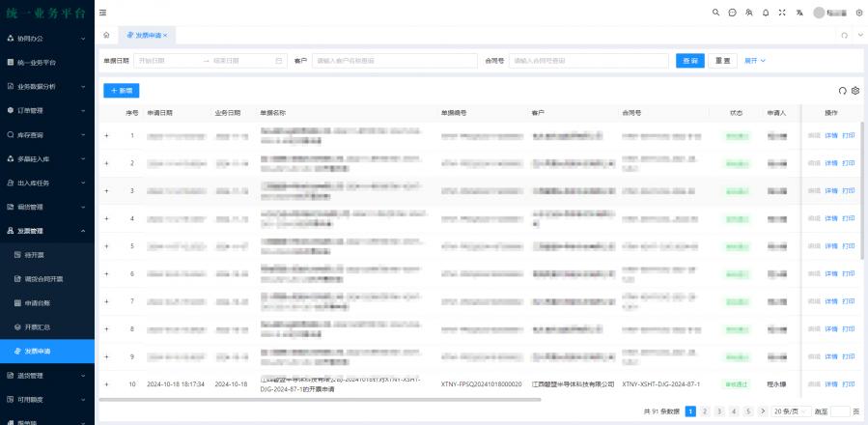868x425 pixels.
Task: Open 开票汇总 from the sidebar menu
Action: pos(39,326)
